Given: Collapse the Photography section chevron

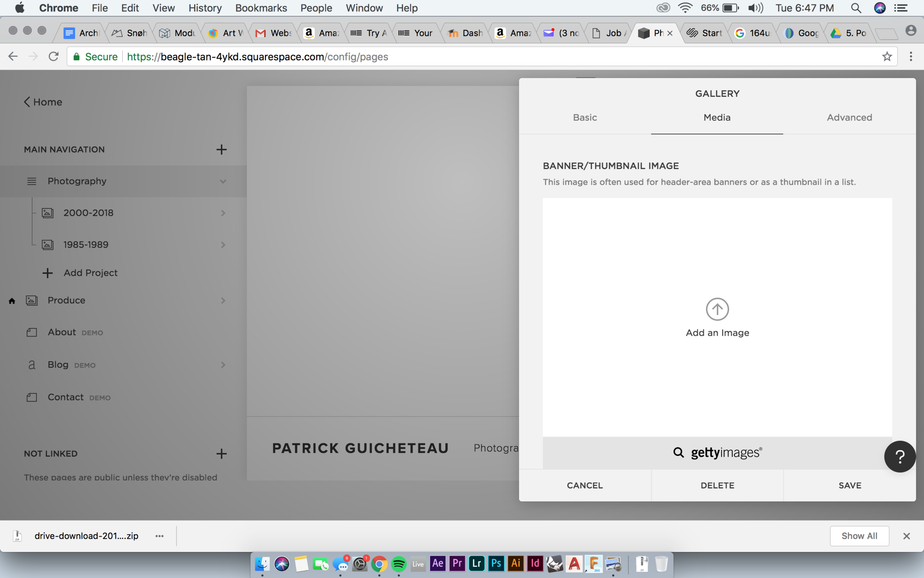Looking at the screenshot, I should pyautogui.click(x=223, y=181).
